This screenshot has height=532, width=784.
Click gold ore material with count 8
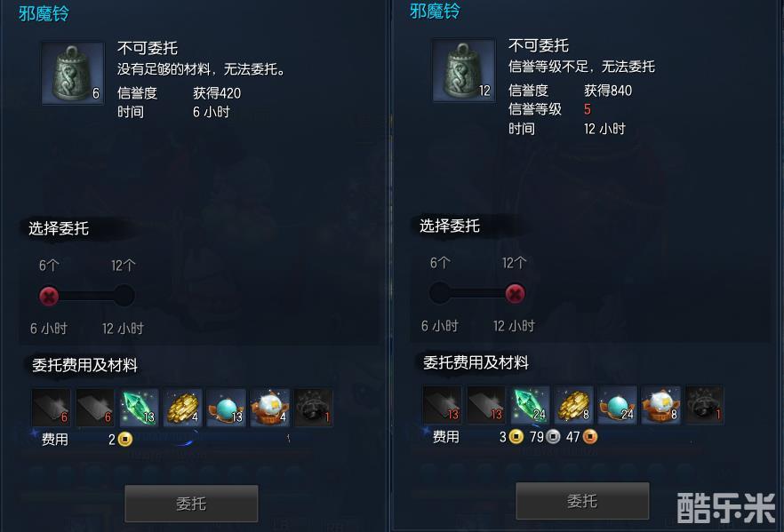pos(573,405)
